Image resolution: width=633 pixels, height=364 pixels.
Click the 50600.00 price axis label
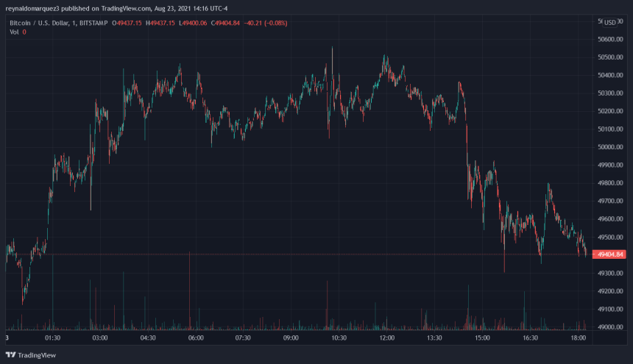610,39
